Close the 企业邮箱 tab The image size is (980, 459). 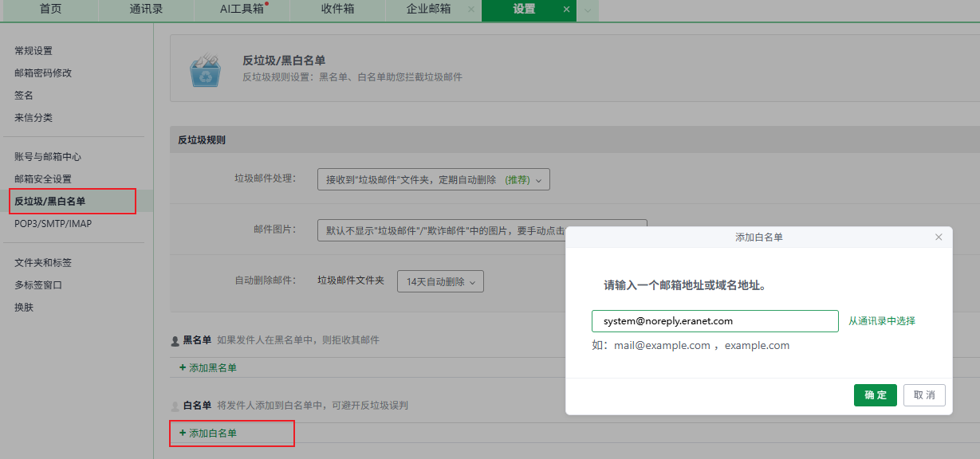(470, 10)
